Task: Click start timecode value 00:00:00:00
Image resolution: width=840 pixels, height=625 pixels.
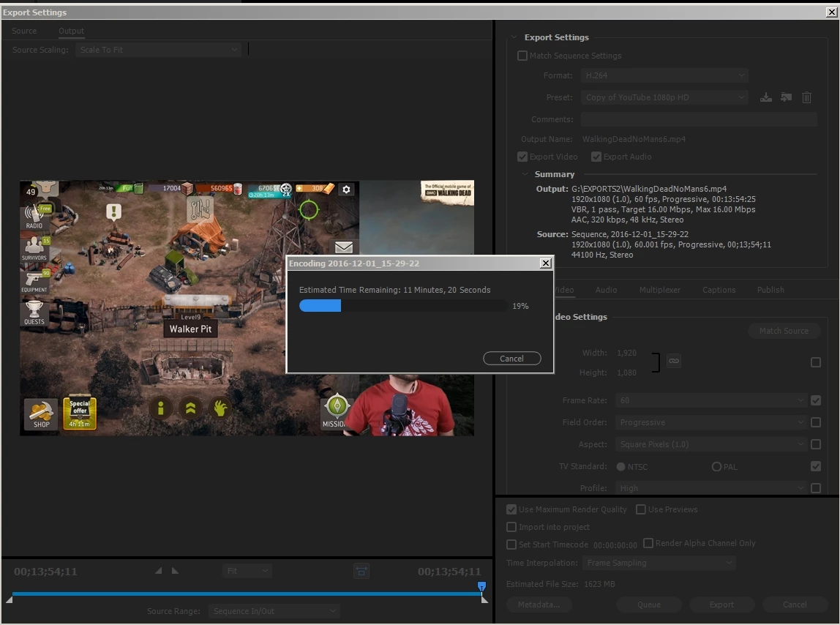Action: tap(615, 545)
